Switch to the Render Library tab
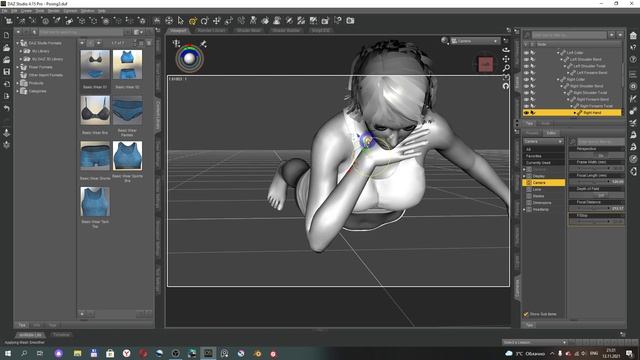 click(211, 30)
